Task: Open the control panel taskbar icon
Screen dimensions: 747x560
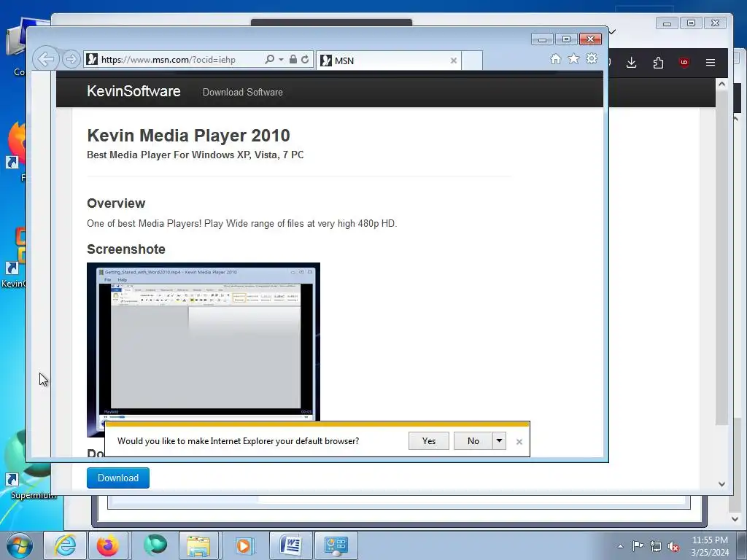Action: coord(336,545)
